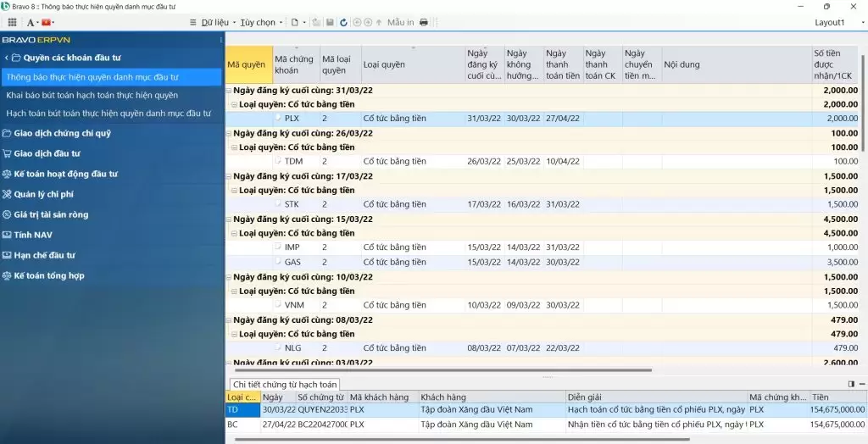Go back from Quyền các khoản đầu tư
The width and height of the screenshot is (868, 444).
click(x=7, y=58)
